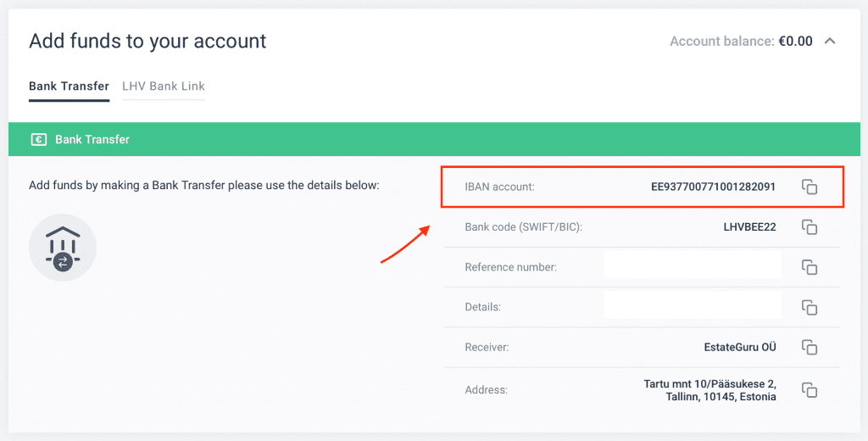868x441 pixels.
Task: Copy the receiver Address
Action: [810, 390]
